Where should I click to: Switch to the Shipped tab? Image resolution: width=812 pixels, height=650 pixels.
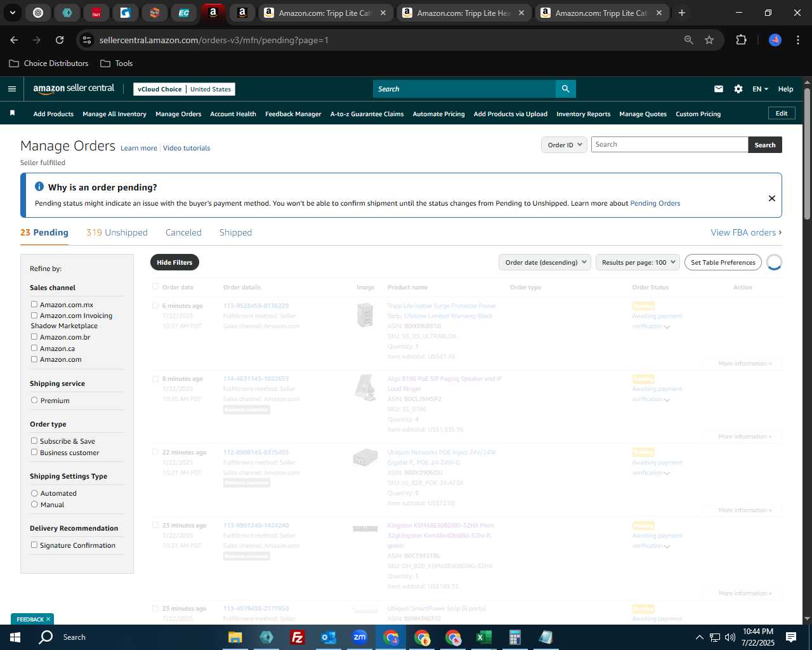point(235,232)
